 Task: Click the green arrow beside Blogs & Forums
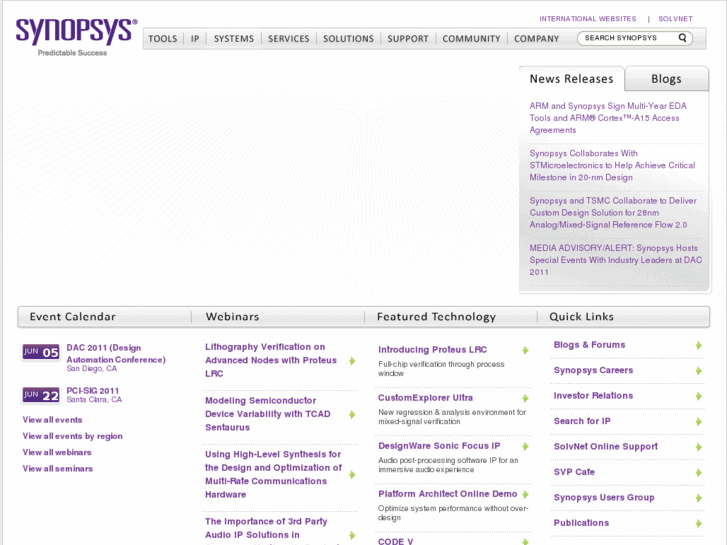699,345
